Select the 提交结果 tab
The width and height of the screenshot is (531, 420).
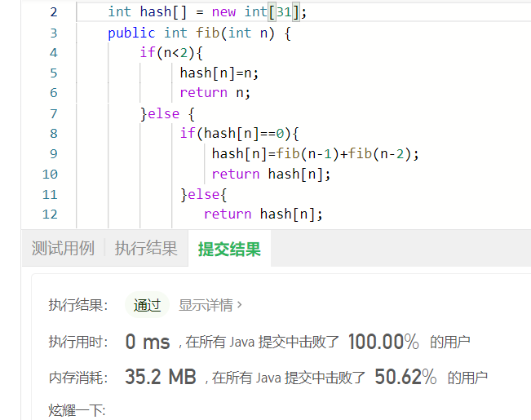coord(229,249)
